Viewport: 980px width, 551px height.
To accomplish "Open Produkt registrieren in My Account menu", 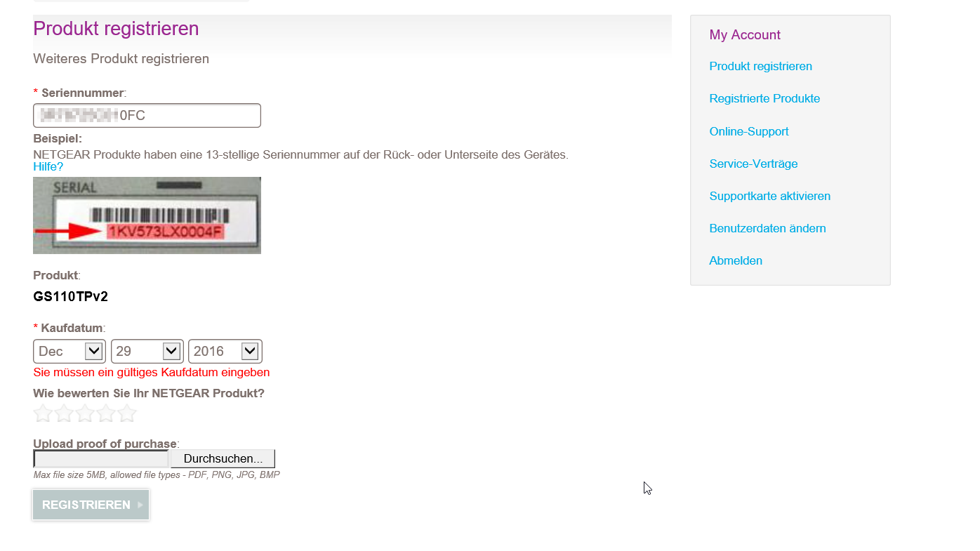I will 761,66.
